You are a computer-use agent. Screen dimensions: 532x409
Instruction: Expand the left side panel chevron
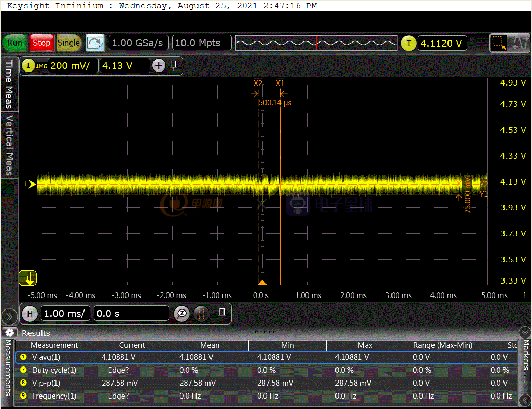9,316
